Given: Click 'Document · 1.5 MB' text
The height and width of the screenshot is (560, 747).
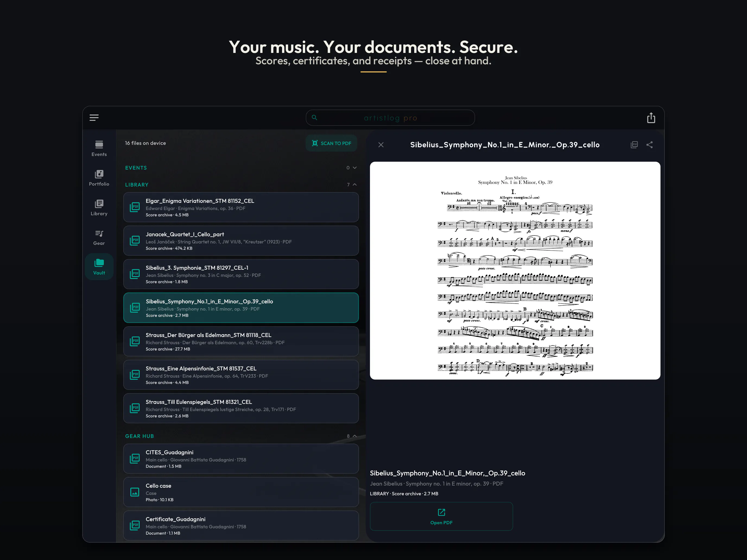Looking at the screenshot, I should click(x=163, y=466).
